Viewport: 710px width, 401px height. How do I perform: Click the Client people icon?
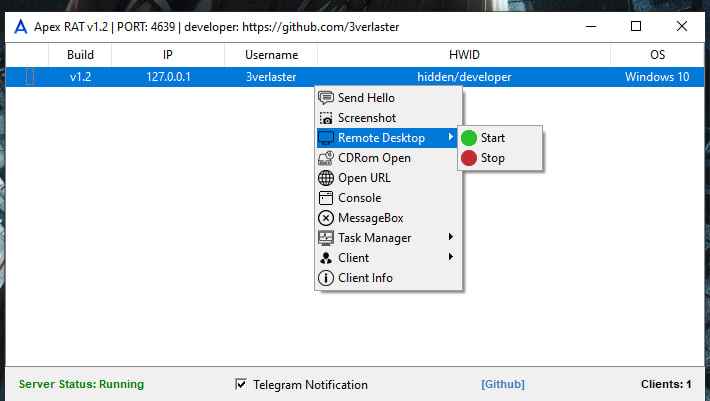(x=326, y=258)
